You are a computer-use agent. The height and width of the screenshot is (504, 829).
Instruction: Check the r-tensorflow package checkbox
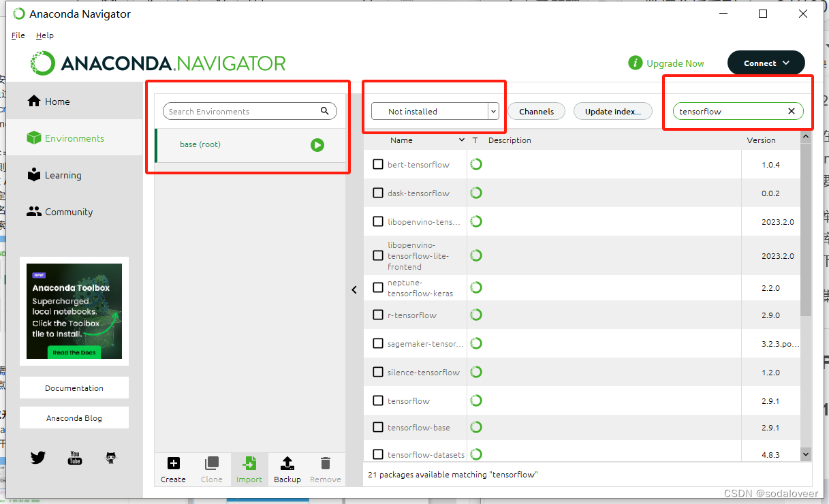(x=378, y=315)
